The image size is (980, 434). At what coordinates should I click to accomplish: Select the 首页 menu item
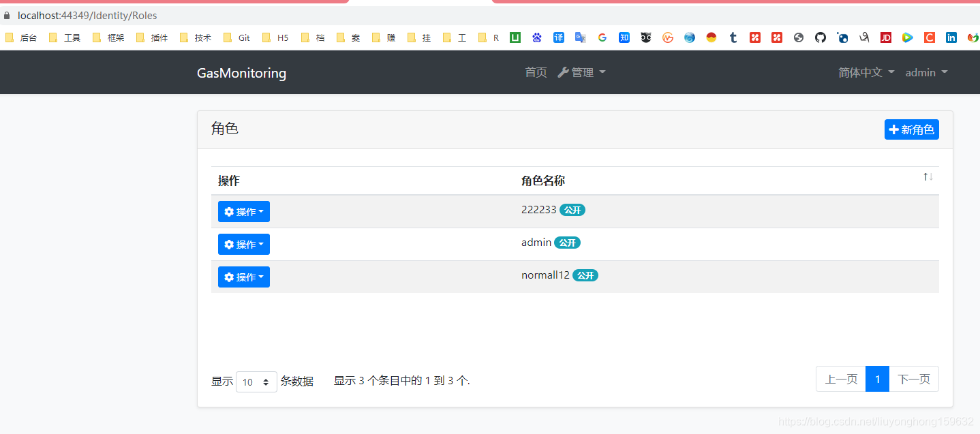click(x=536, y=72)
